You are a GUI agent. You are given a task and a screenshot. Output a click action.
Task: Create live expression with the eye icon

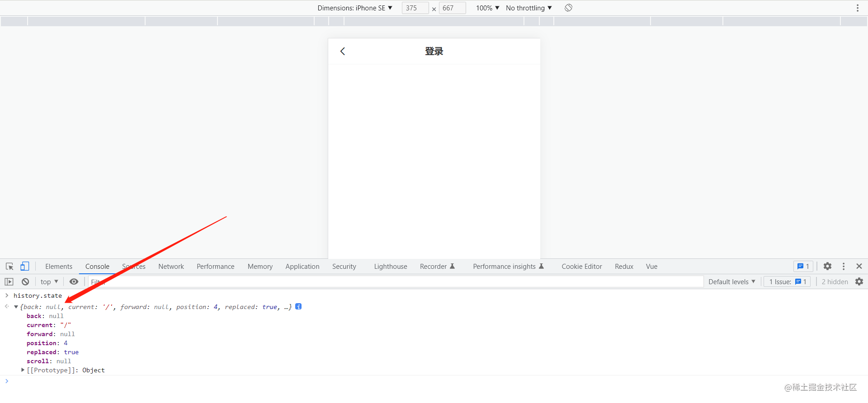74,281
